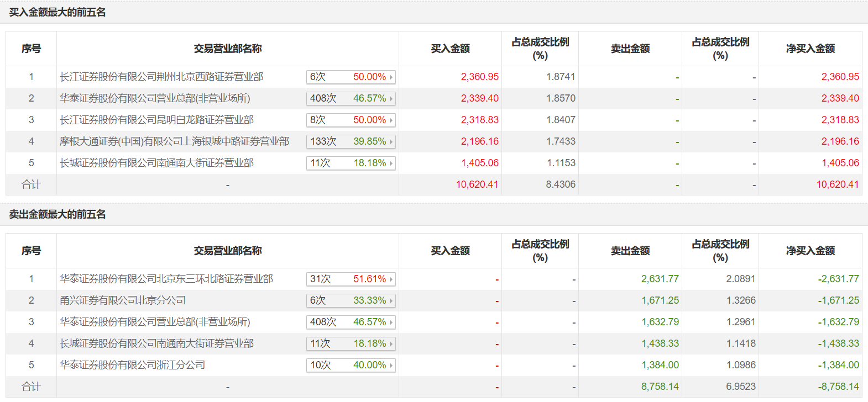
Task: Click 交易营业部名称 header in buy table
Action: pyautogui.click(x=228, y=49)
